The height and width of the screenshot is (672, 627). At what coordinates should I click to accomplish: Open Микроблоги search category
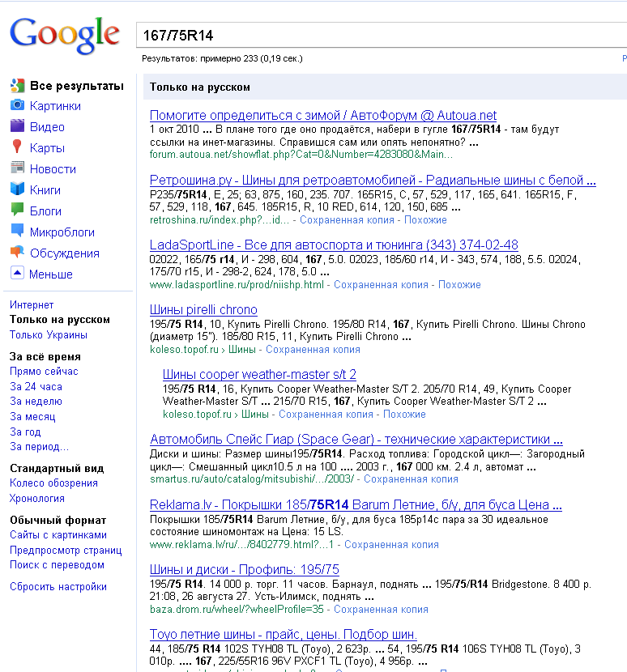[62, 232]
